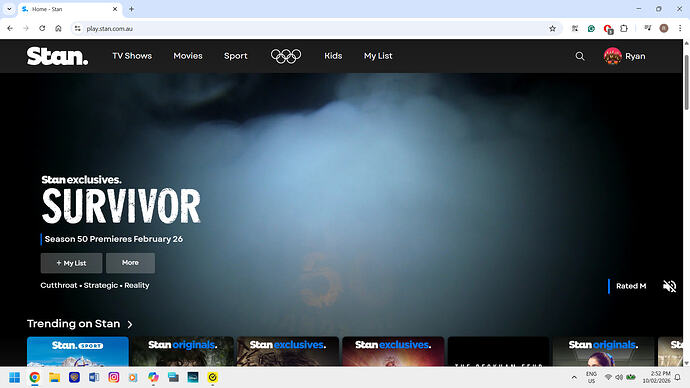This screenshot has height=388, width=690.
Task: Open My List in the navigation bar
Action: (x=378, y=56)
